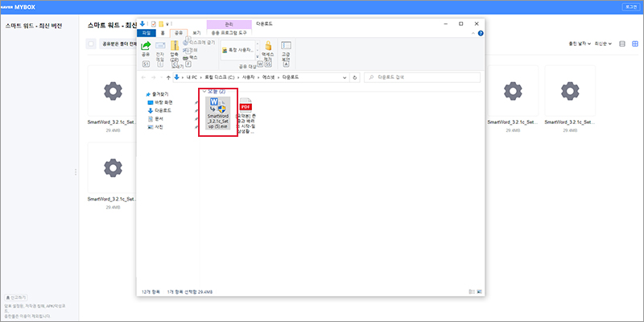Select 디스크에 굽기 burn-to-disc option
Viewport: 644px width, 322px height.
pyautogui.click(x=199, y=43)
